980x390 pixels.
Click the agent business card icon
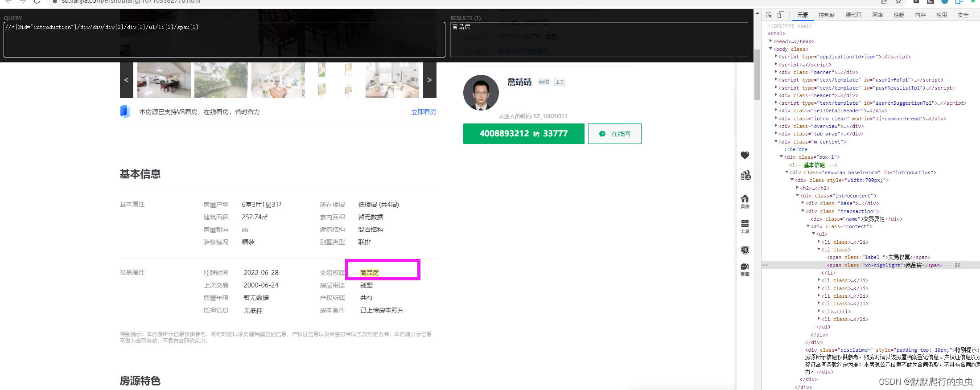559,82
